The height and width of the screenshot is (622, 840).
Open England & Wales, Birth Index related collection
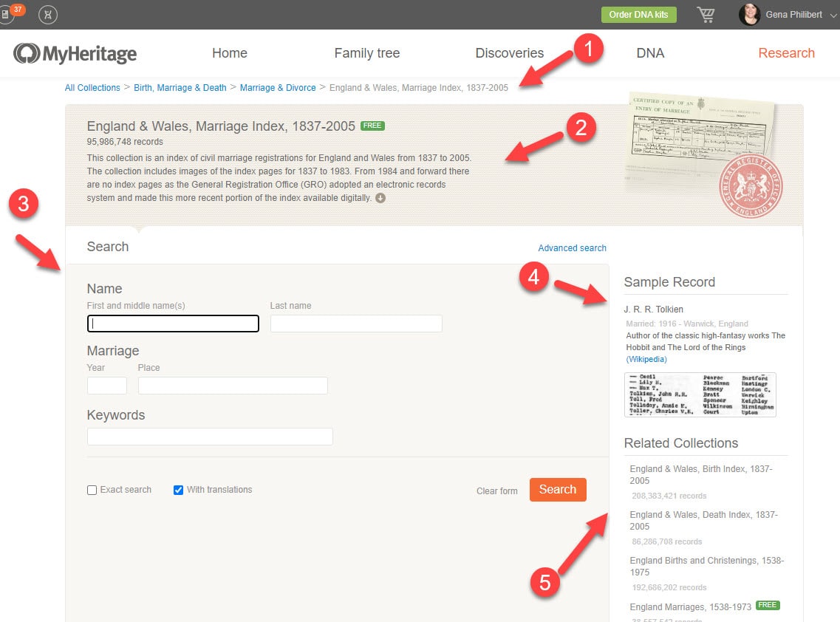tap(700, 475)
